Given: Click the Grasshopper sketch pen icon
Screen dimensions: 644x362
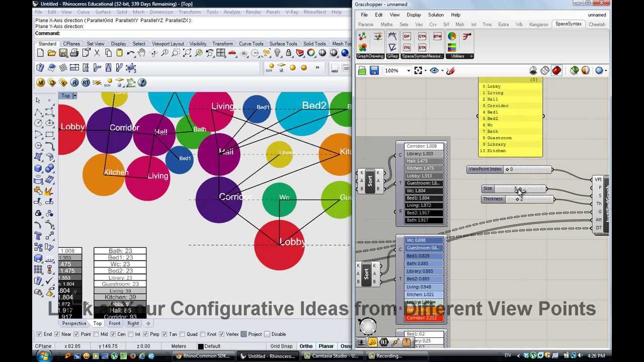Looking at the screenshot, I should 450,71.
